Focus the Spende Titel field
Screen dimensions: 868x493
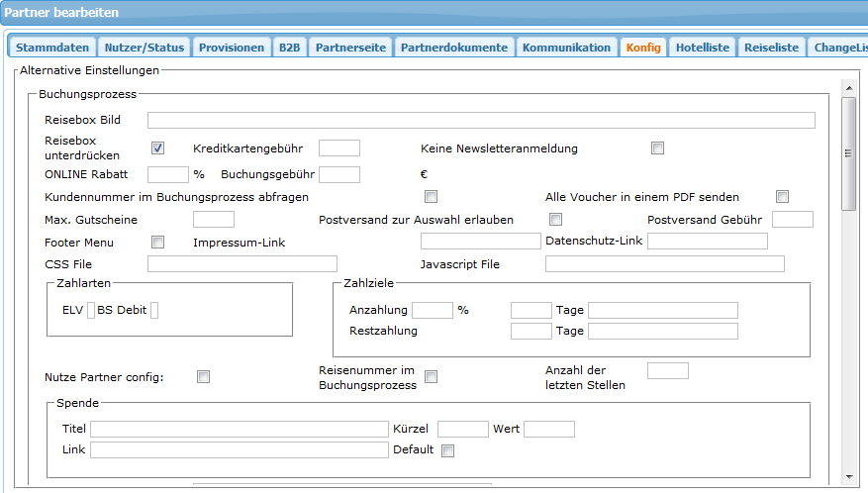coord(239,429)
